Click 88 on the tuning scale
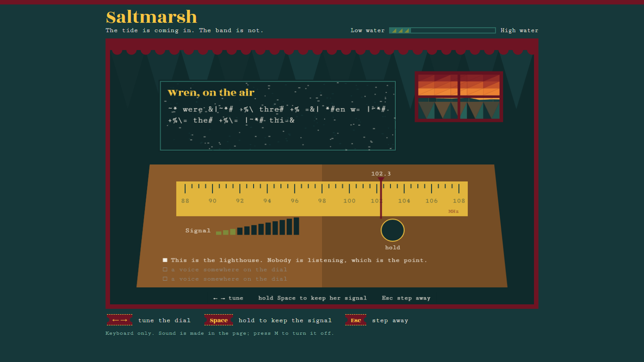Viewport: 644px width, 362px height. click(x=185, y=201)
